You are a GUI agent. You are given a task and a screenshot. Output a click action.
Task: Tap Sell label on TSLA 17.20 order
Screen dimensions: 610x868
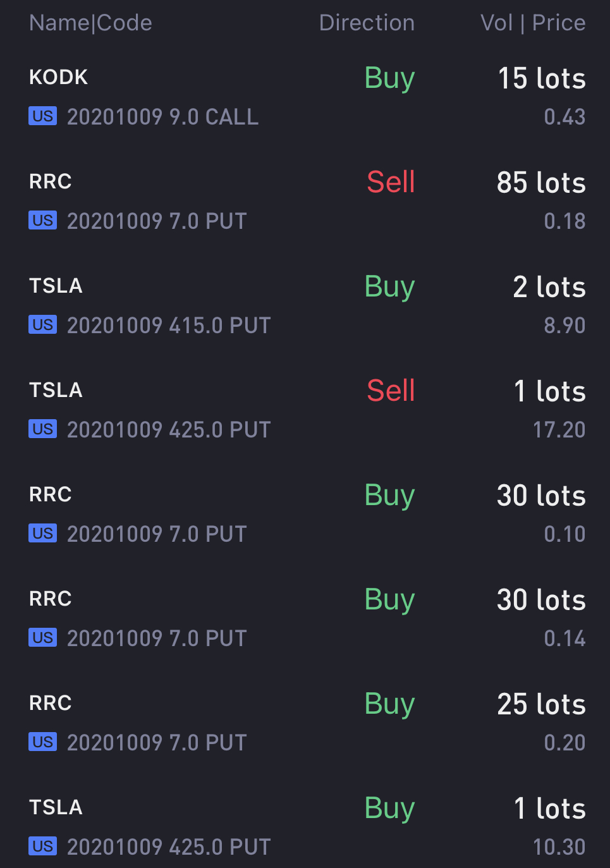[x=391, y=391]
